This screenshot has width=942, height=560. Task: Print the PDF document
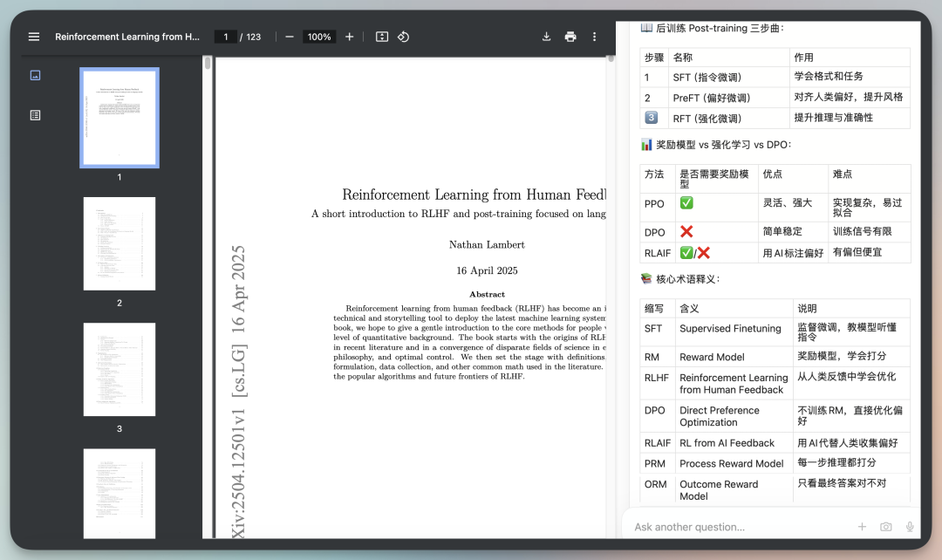[x=570, y=37]
